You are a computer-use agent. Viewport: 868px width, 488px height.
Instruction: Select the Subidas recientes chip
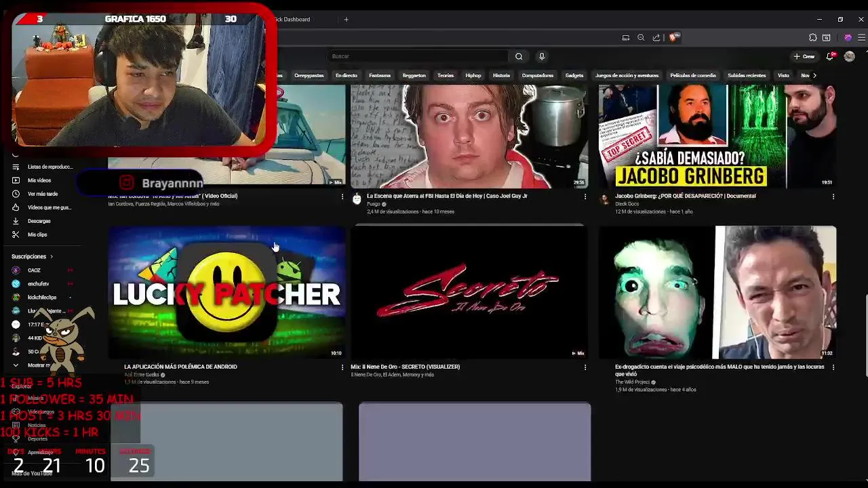[747, 75]
